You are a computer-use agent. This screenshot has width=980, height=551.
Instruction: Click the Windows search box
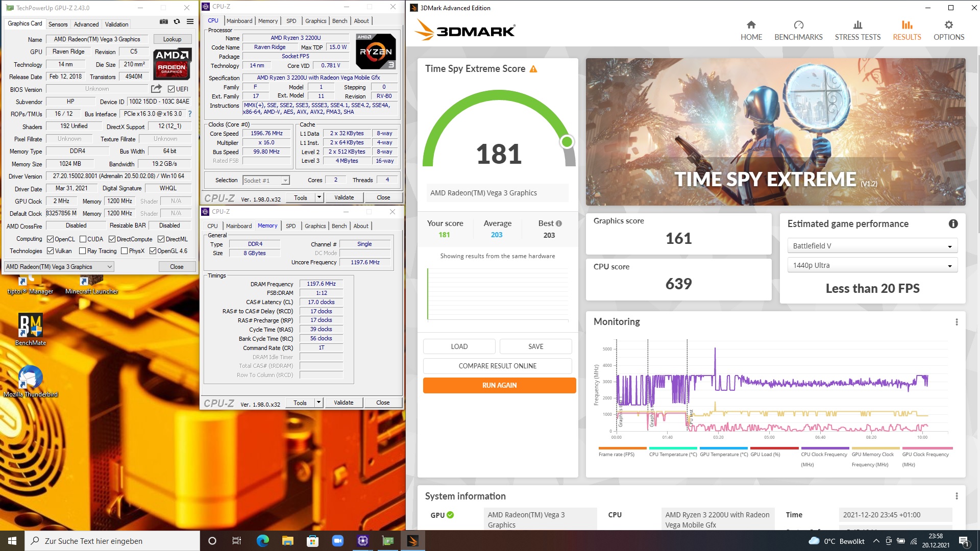(x=112, y=541)
